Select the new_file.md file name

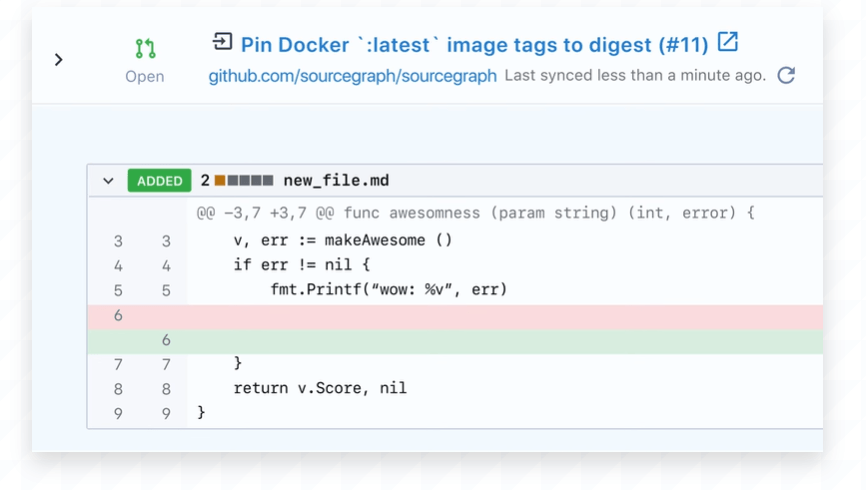(x=336, y=181)
